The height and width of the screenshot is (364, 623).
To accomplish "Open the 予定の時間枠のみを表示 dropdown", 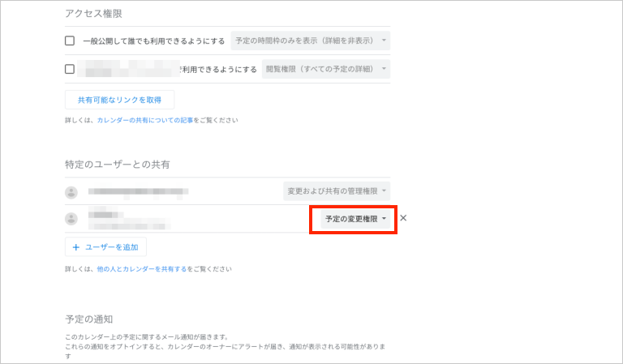I will [x=310, y=40].
